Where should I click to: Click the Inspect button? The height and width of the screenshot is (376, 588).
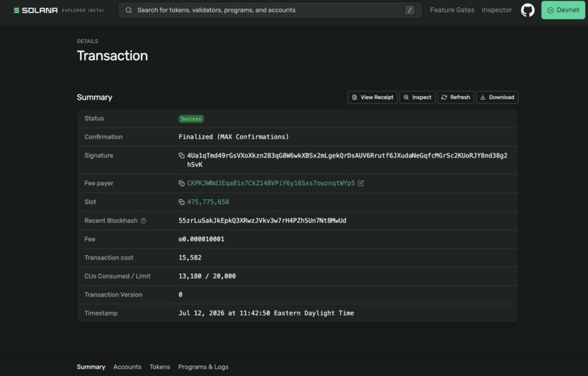click(417, 98)
